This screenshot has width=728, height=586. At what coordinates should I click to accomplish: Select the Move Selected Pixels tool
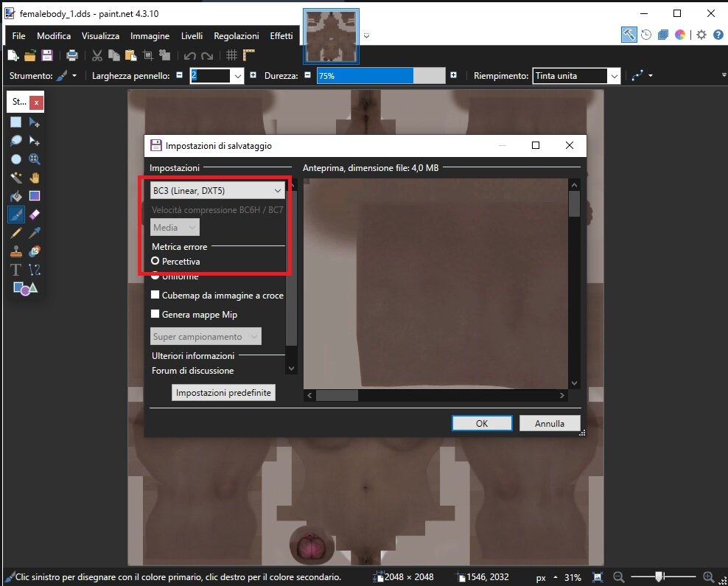(x=35, y=122)
